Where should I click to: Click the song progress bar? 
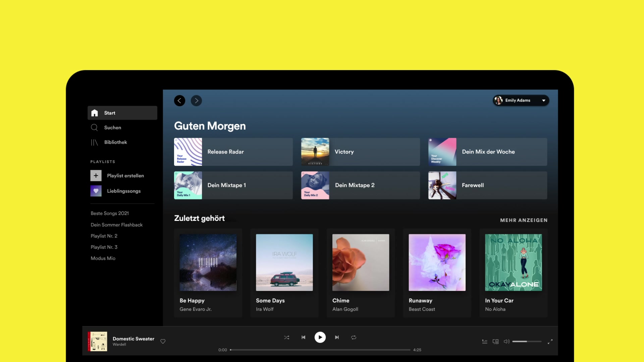click(320, 350)
